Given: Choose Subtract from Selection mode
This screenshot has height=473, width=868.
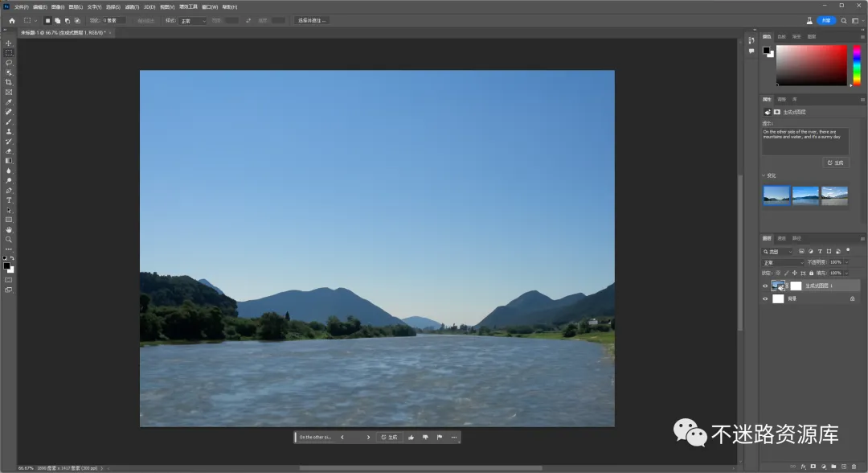Looking at the screenshot, I should pyautogui.click(x=68, y=20).
